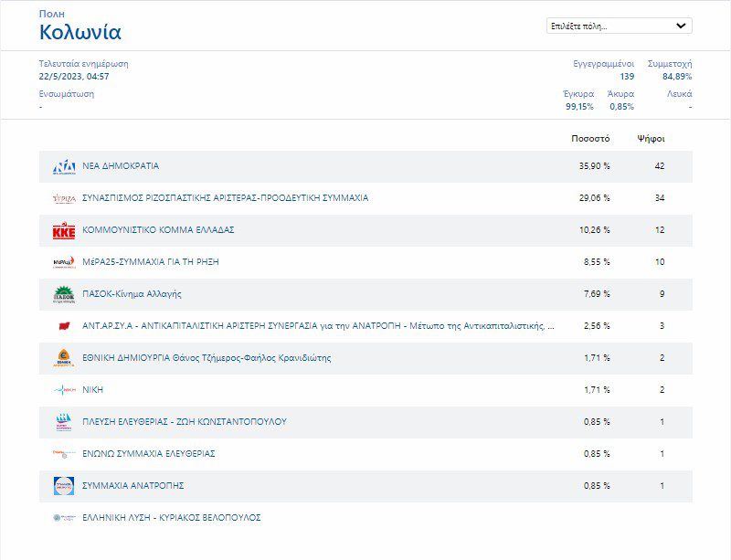Click the 35,90 % percentage value
This screenshot has height=560, width=731.
[x=595, y=166]
